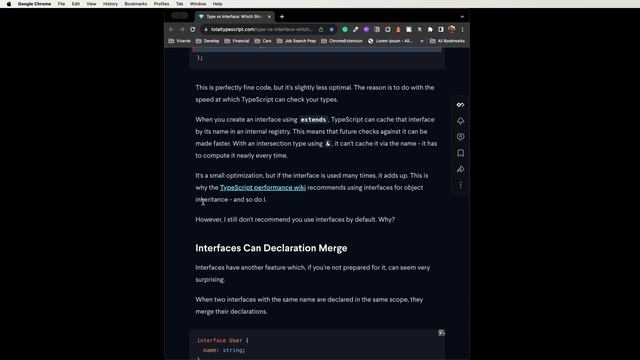Viewport: 640px width, 360px height.
Task: Click the share arrow icon in side panel
Action: [460, 169]
